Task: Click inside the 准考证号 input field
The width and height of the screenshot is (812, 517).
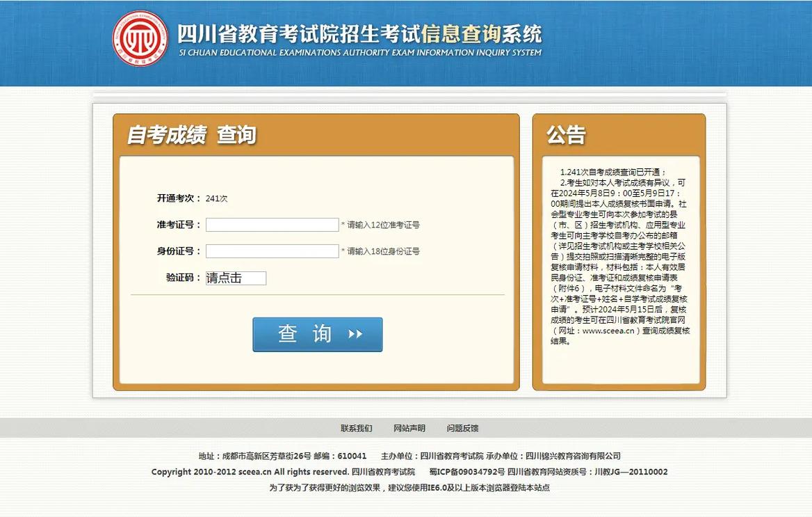Action: [x=271, y=225]
